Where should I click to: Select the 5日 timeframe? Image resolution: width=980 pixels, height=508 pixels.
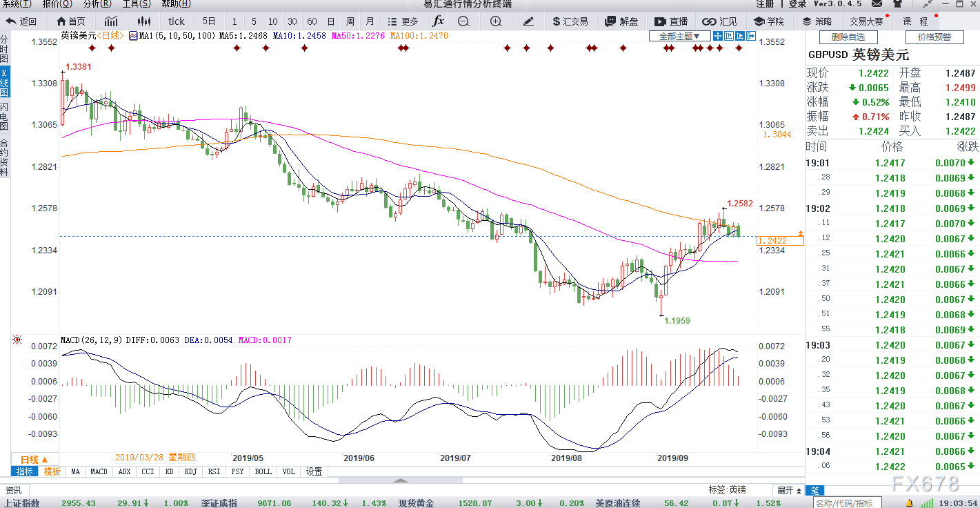point(209,21)
